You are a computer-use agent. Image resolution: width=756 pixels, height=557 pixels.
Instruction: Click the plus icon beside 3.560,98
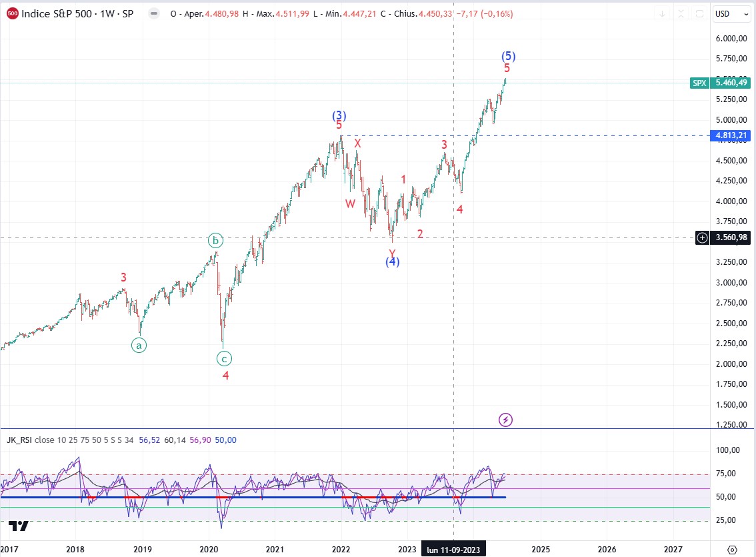(x=703, y=237)
